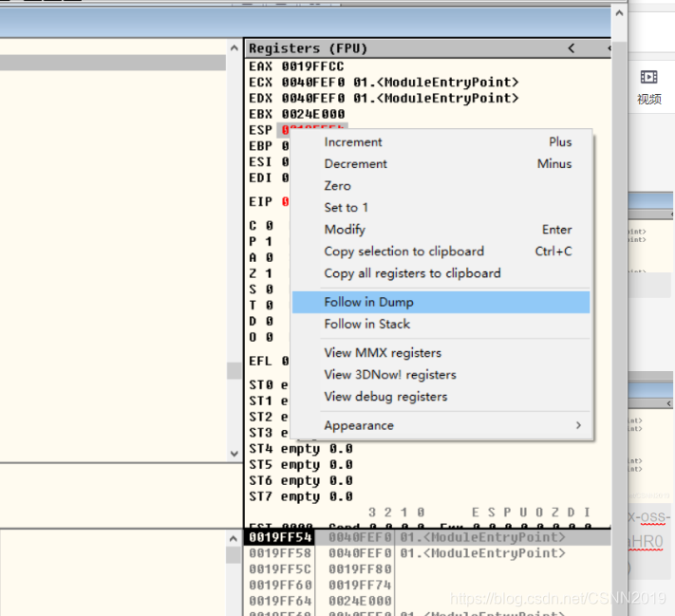Choose Modify in the register menu
Viewport: 675px width, 616px height.
coord(441,230)
